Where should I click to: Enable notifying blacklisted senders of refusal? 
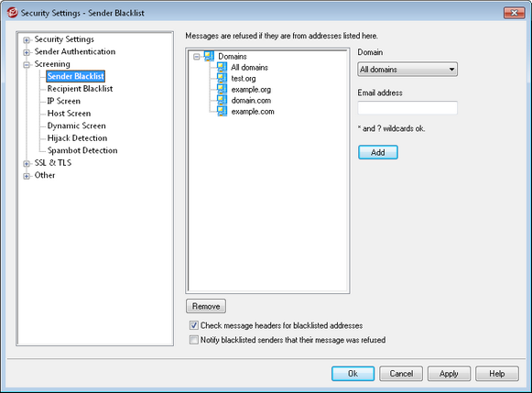[x=194, y=340]
